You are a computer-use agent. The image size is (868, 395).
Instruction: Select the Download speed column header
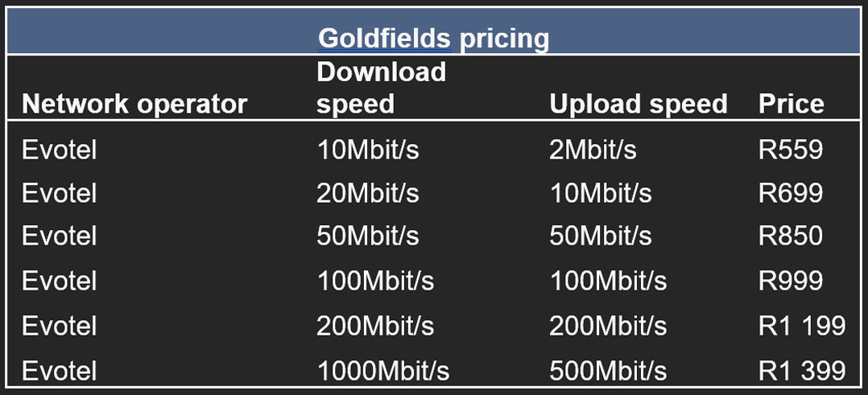(x=381, y=88)
